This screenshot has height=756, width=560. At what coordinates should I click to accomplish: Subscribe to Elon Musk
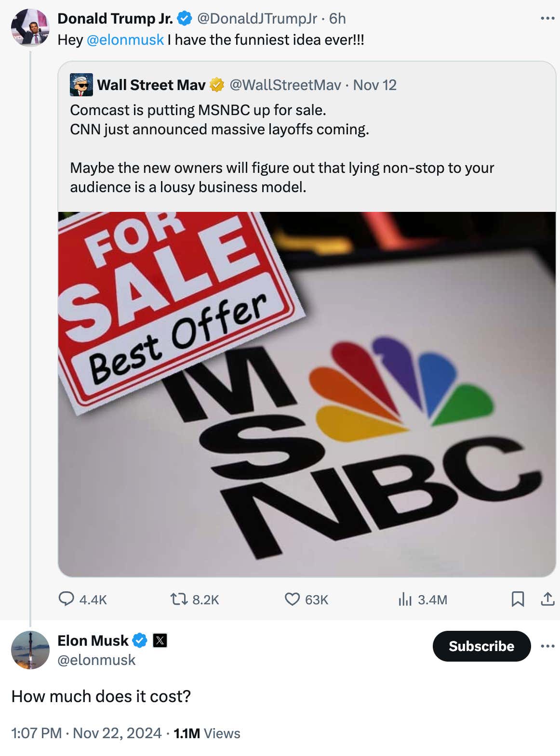click(481, 646)
